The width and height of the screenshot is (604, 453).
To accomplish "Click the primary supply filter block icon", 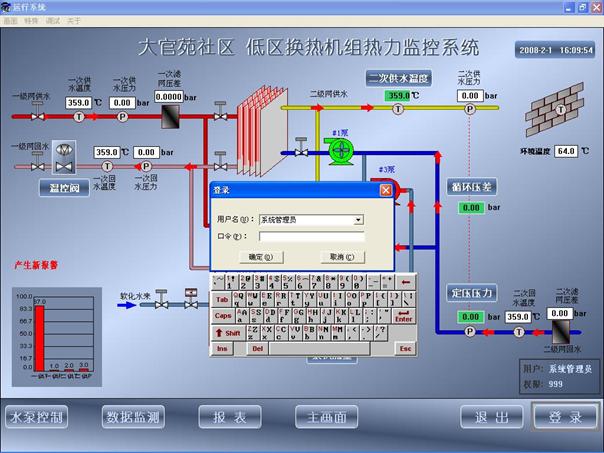I will (170, 116).
